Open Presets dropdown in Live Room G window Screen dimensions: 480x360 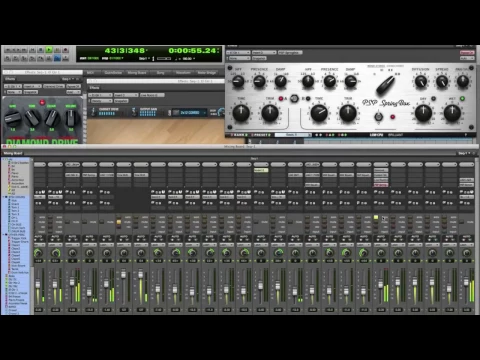(x=101, y=101)
